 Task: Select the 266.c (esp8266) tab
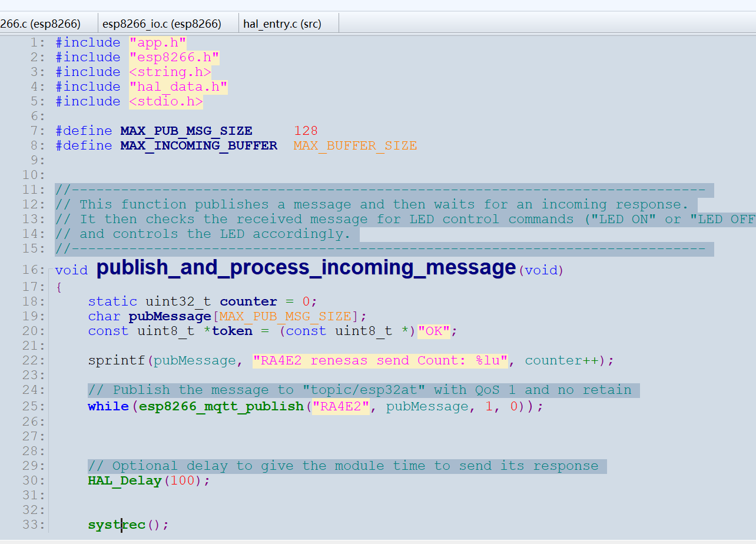(x=41, y=24)
